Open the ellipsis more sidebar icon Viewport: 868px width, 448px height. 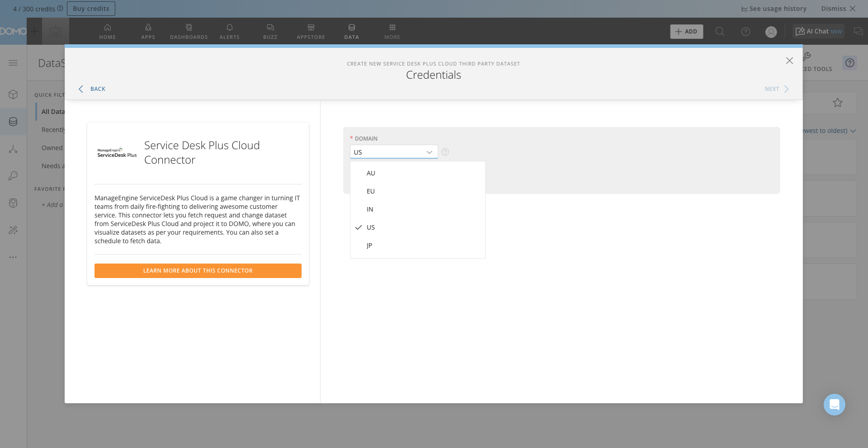pyautogui.click(x=13, y=257)
